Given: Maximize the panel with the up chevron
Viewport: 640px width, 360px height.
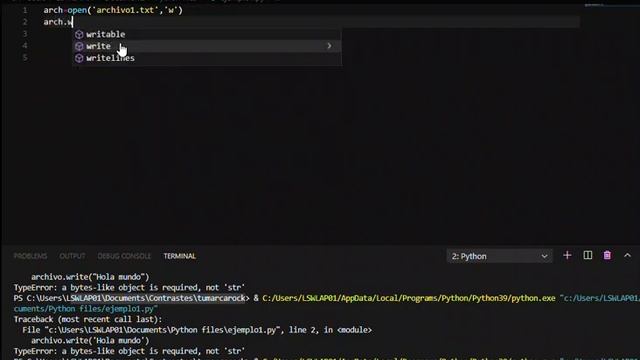Looking at the screenshot, I should 627,256.
